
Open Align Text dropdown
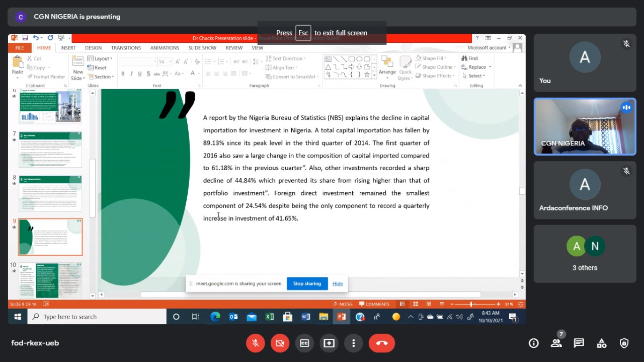[x=281, y=67]
